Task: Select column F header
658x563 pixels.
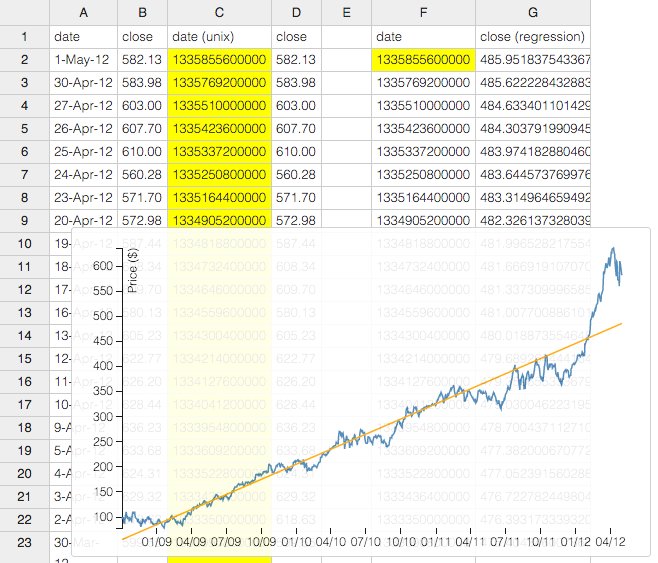Action: [x=423, y=13]
